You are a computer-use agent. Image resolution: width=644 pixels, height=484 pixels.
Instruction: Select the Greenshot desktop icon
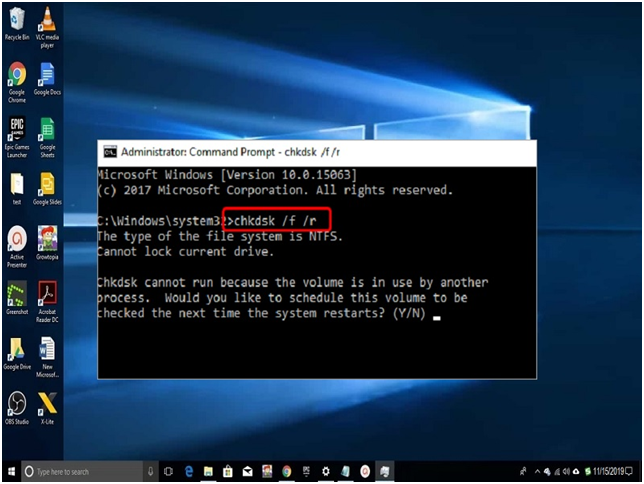click(x=17, y=298)
